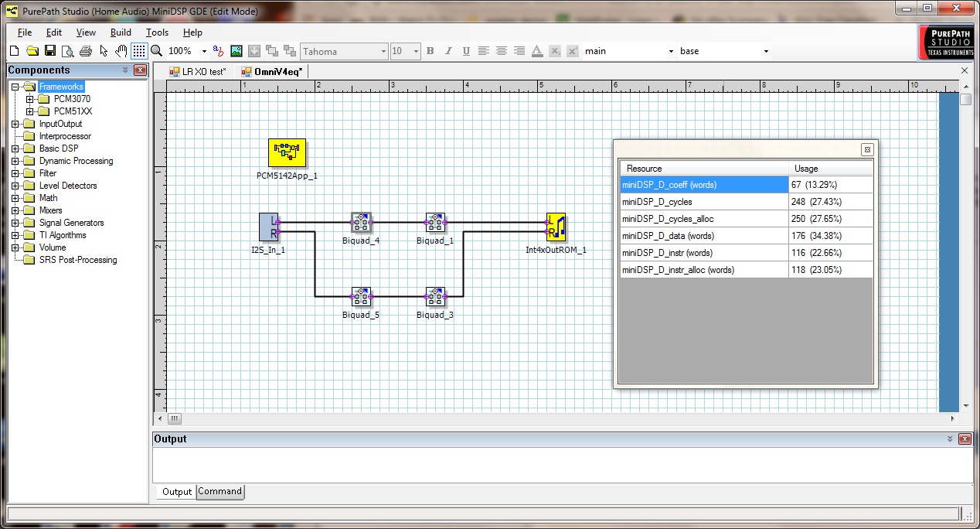
Task: Align text left
Action: 484,51
